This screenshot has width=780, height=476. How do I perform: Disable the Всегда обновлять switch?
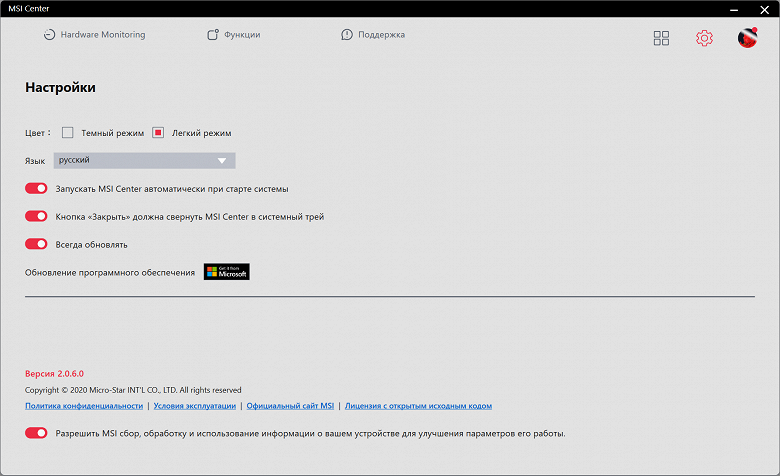click(x=36, y=244)
